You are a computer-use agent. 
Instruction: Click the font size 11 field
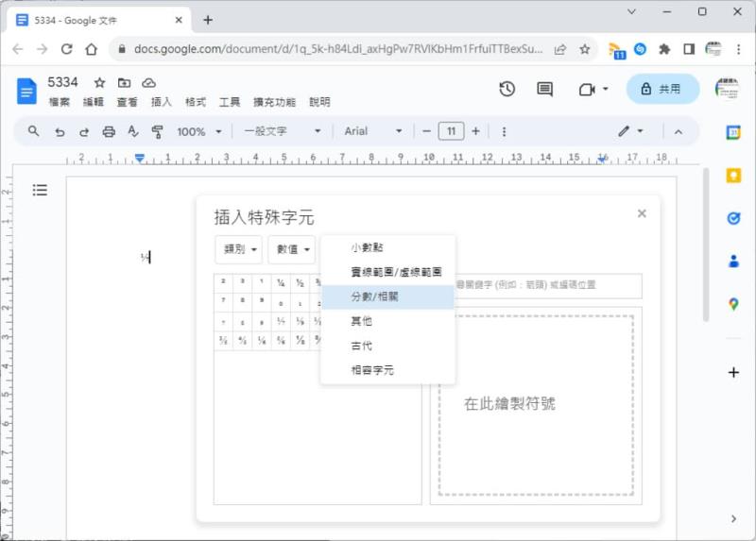coord(451,131)
